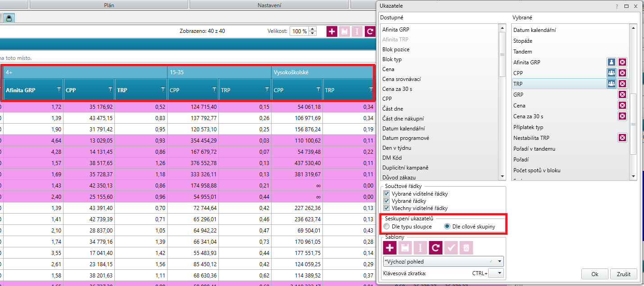Remove Afinita GRP from selected indicators
The image size is (644, 286).
[x=622, y=62]
